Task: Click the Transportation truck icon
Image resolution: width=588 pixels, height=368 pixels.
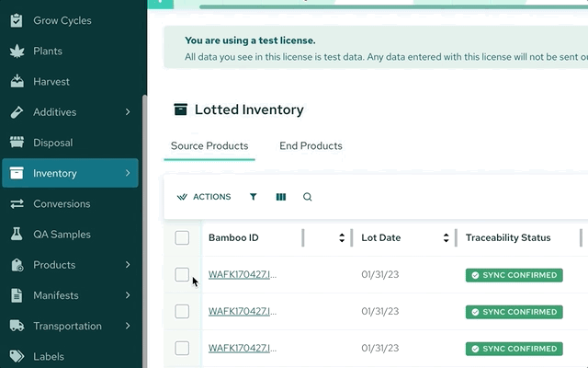Action: pos(17,326)
